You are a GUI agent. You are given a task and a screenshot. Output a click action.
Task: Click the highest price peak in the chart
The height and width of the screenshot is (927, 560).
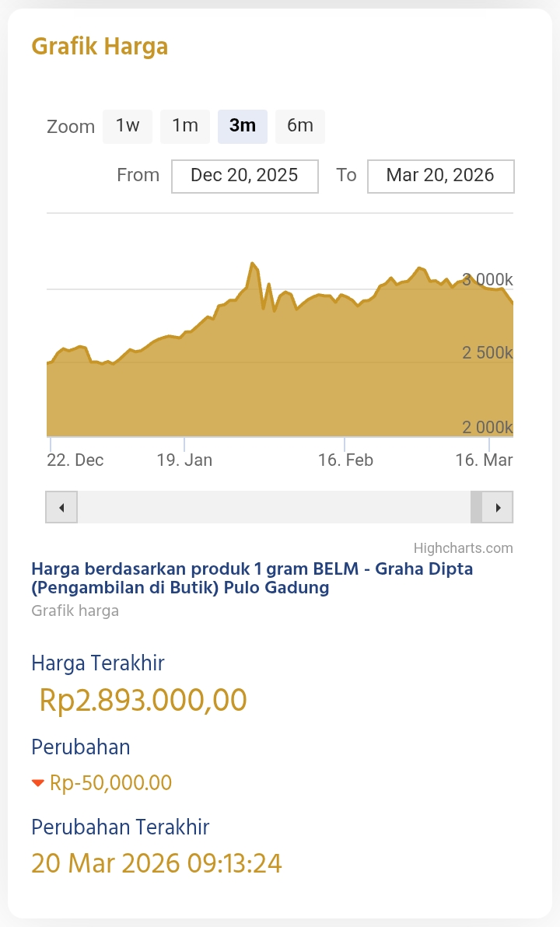click(252, 264)
